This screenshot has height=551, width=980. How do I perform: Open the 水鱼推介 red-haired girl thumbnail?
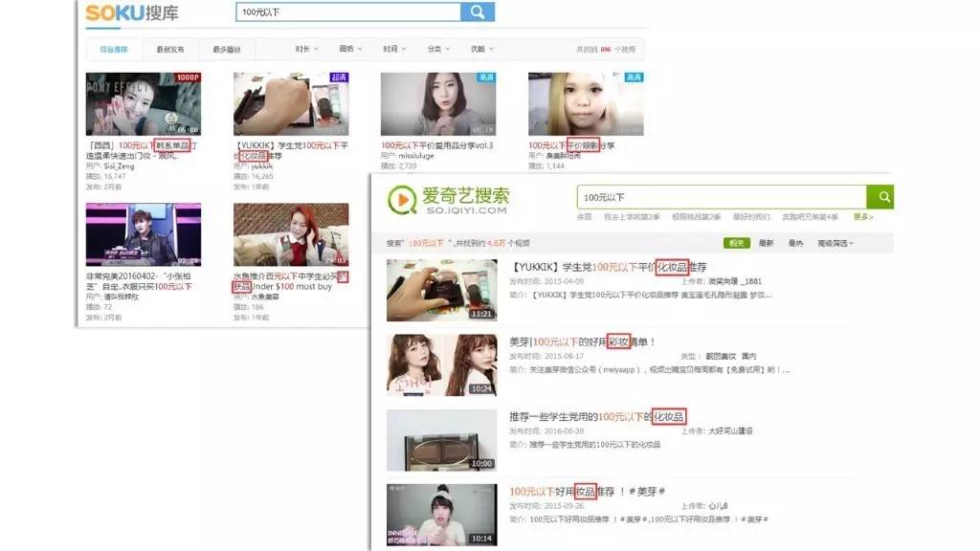tap(291, 234)
